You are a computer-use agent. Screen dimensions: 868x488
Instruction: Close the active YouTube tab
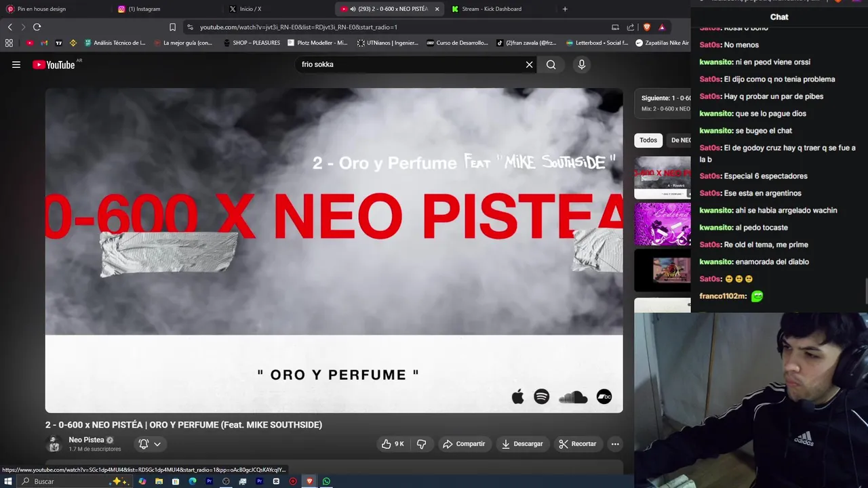(437, 9)
